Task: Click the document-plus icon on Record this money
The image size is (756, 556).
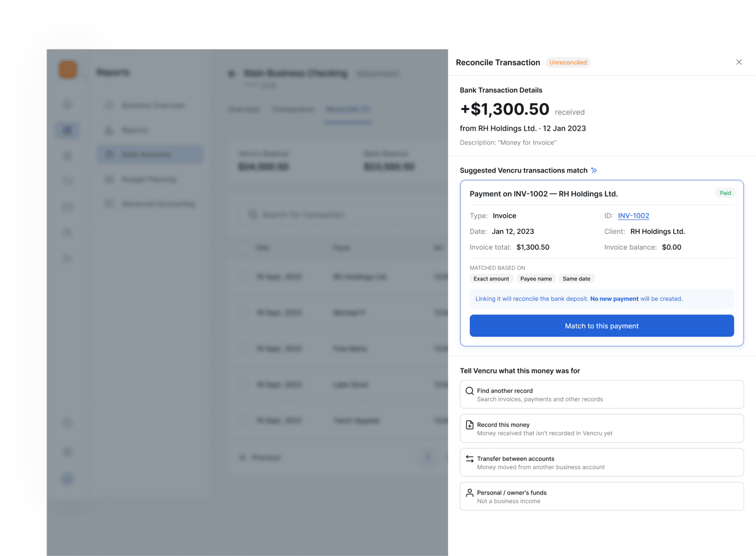Action: [x=470, y=424]
